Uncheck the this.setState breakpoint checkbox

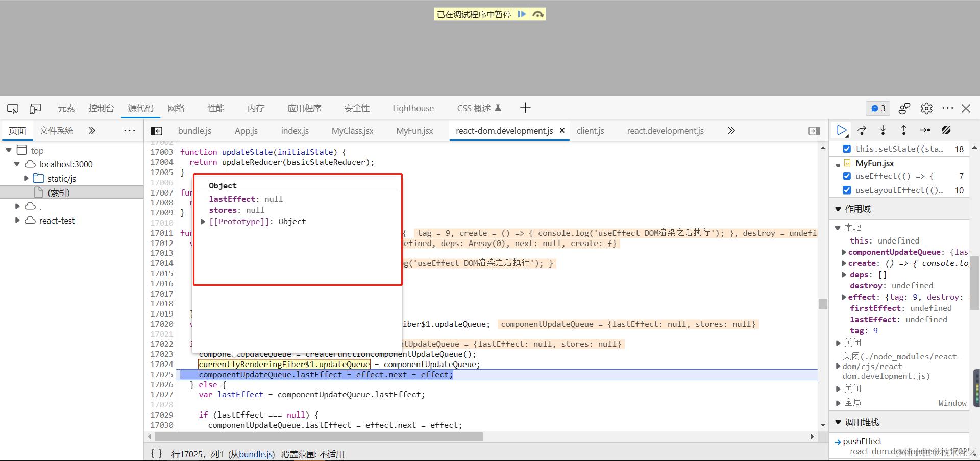[x=847, y=149]
